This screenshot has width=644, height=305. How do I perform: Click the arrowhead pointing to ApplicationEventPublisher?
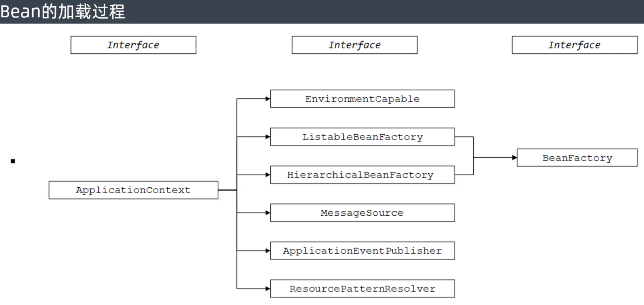click(x=268, y=251)
